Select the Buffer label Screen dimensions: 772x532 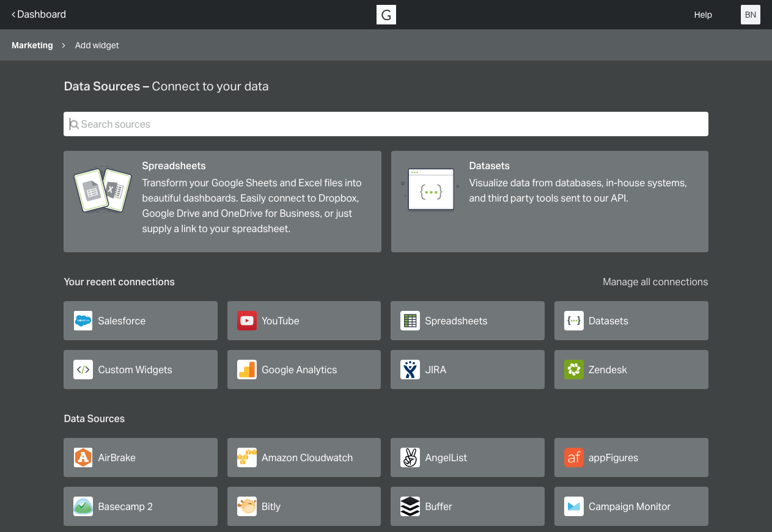pyautogui.click(x=439, y=506)
